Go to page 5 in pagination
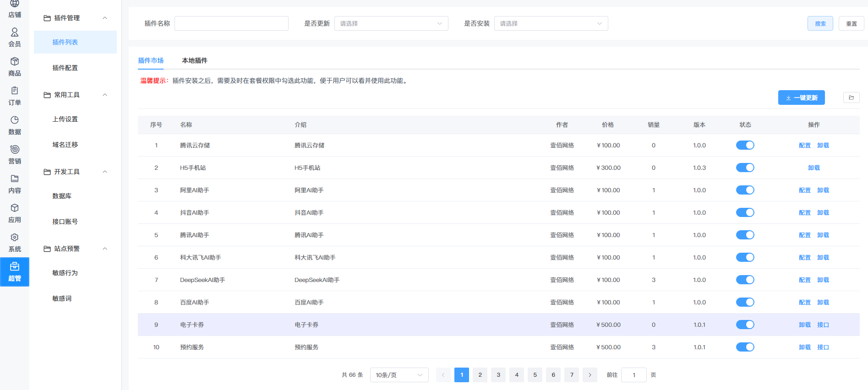 (535, 375)
